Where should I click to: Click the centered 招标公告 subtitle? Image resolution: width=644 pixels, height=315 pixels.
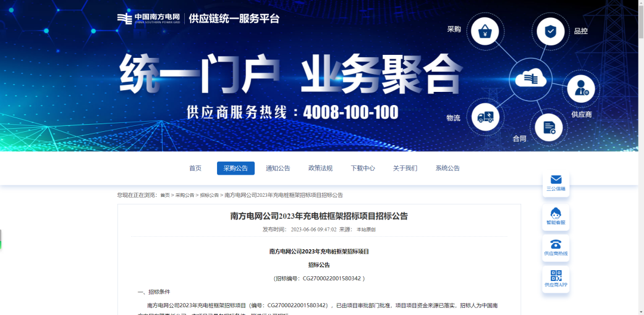pyautogui.click(x=319, y=265)
